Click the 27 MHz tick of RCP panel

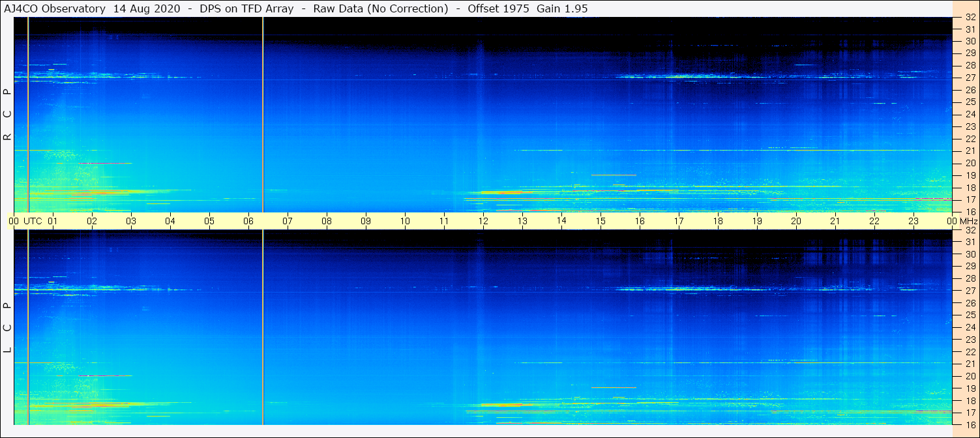[970, 78]
